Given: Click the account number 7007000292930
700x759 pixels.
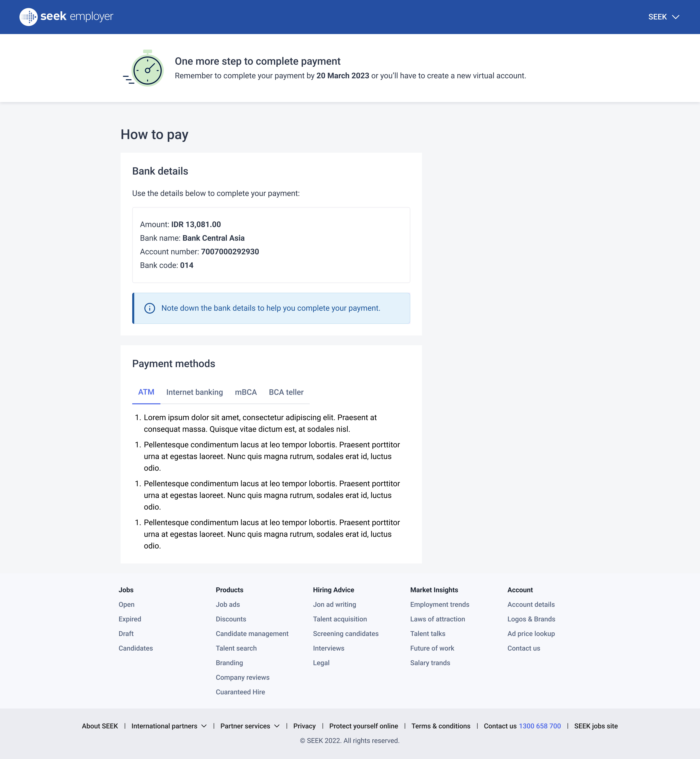Looking at the screenshot, I should (230, 252).
